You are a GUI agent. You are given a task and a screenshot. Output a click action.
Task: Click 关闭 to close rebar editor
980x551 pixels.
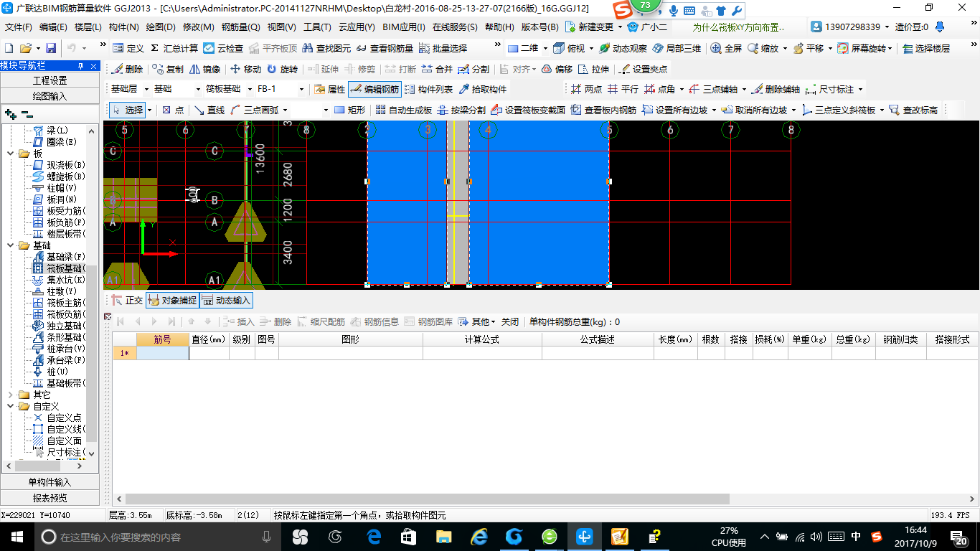509,321
